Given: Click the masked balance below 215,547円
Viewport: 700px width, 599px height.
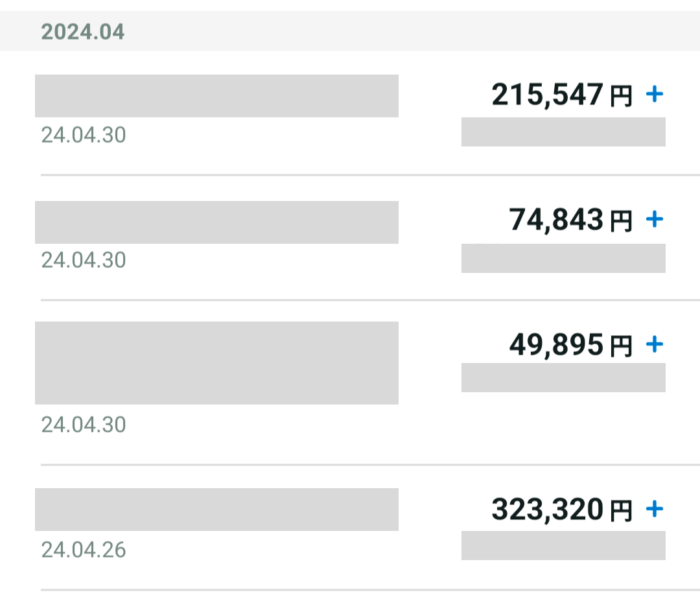Looking at the screenshot, I should click(x=563, y=132).
